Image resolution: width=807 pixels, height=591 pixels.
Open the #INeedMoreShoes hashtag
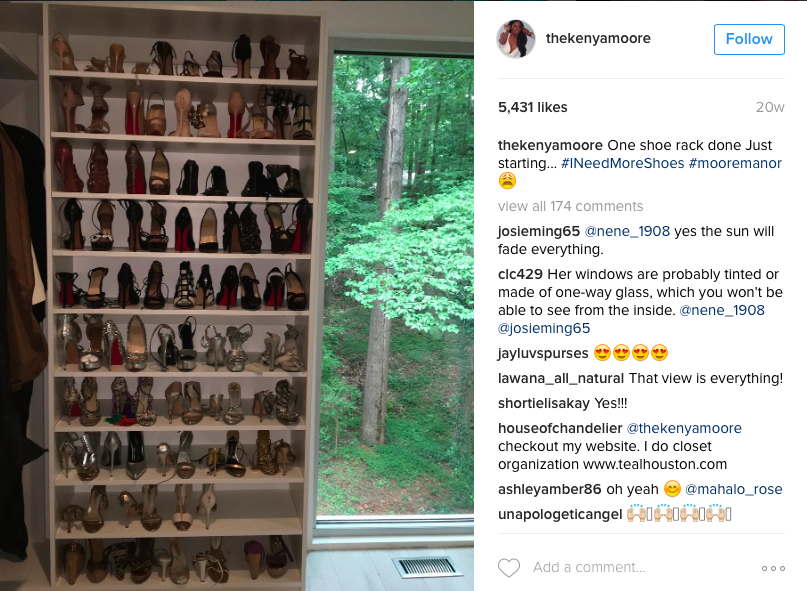pos(622,163)
